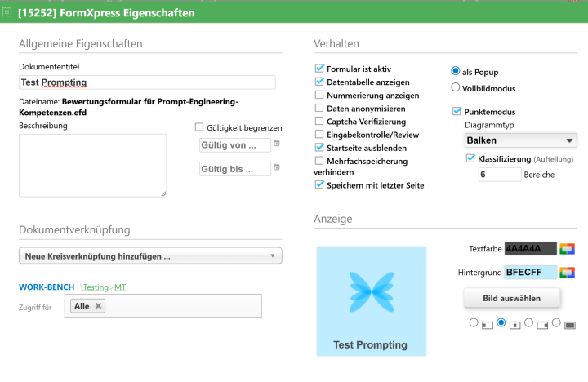Open calendar picker for Gültig von
588x382 pixels.
pyautogui.click(x=277, y=144)
